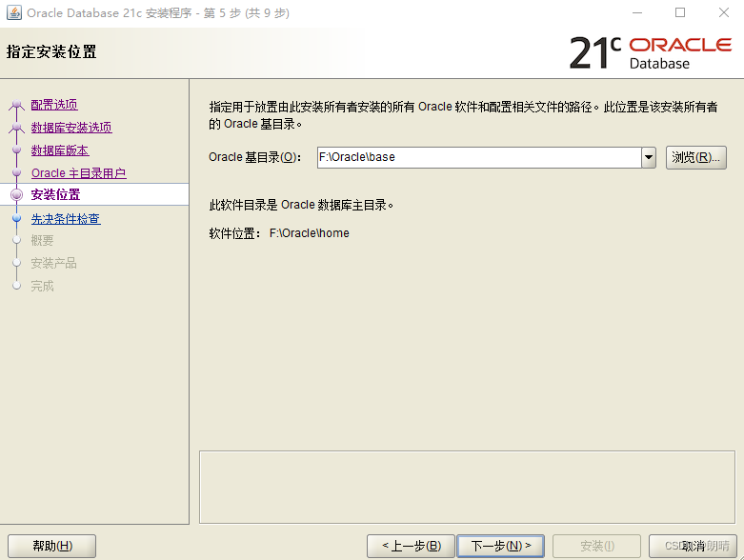
Task: Click the 安装位置 current step bullet icon
Action: [x=16, y=194]
